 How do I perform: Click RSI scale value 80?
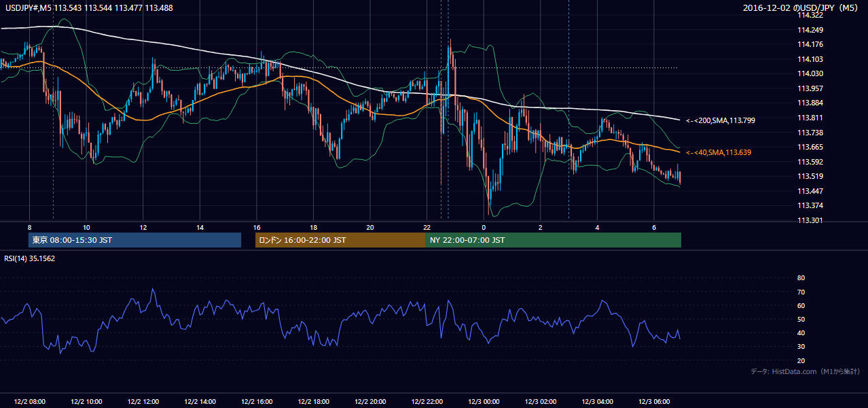pos(801,278)
